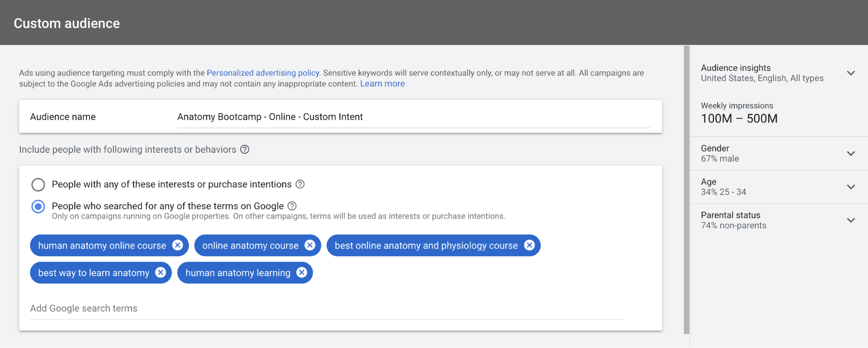Expand the Parental status breakdown

pos(851,220)
